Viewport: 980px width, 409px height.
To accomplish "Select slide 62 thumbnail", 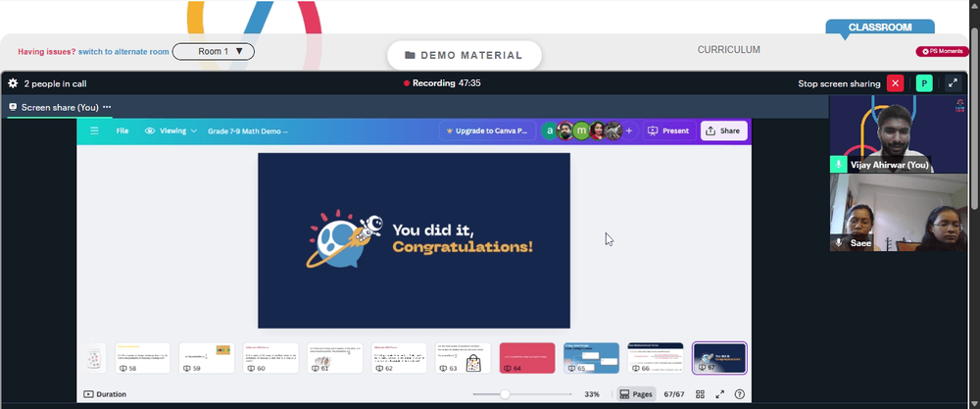I will [399, 358].
